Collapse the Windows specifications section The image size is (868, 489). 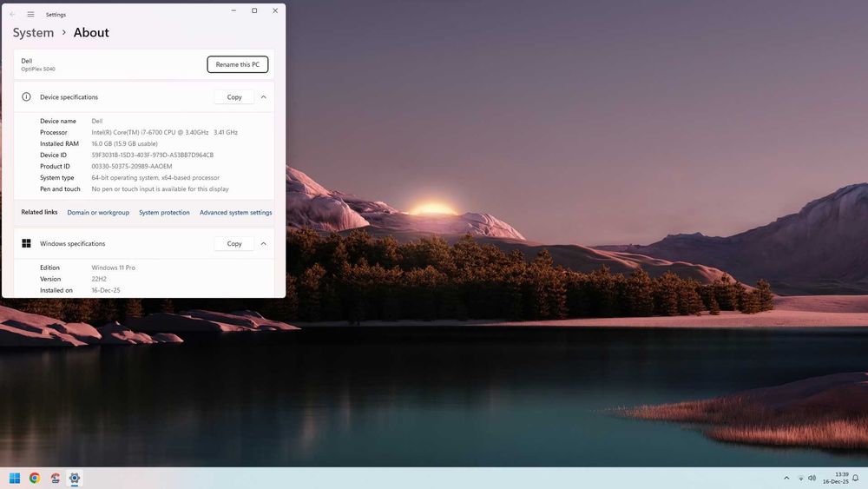pos(264,244)
